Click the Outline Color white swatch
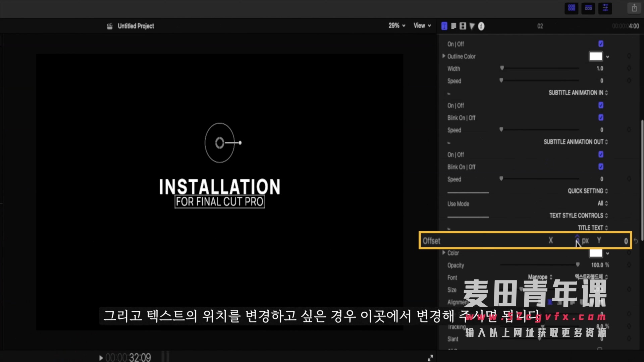644x362 pixels. point(596,56)
